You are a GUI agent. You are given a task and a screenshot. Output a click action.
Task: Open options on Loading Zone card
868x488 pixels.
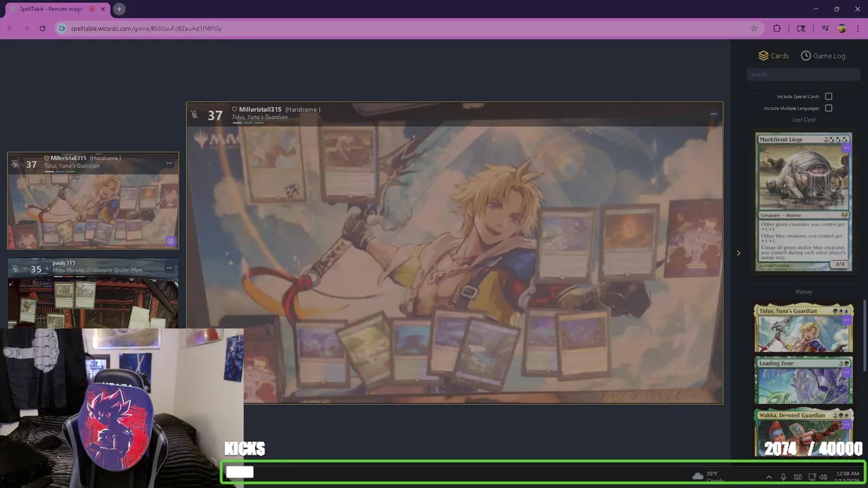[846, 372]
